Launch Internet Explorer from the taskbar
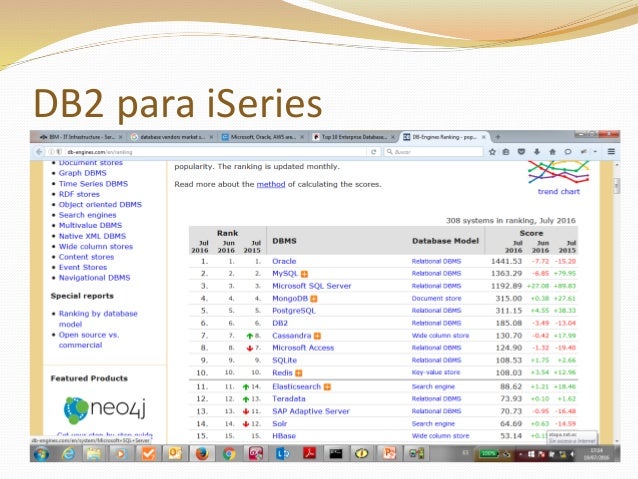 coord(68,453)
